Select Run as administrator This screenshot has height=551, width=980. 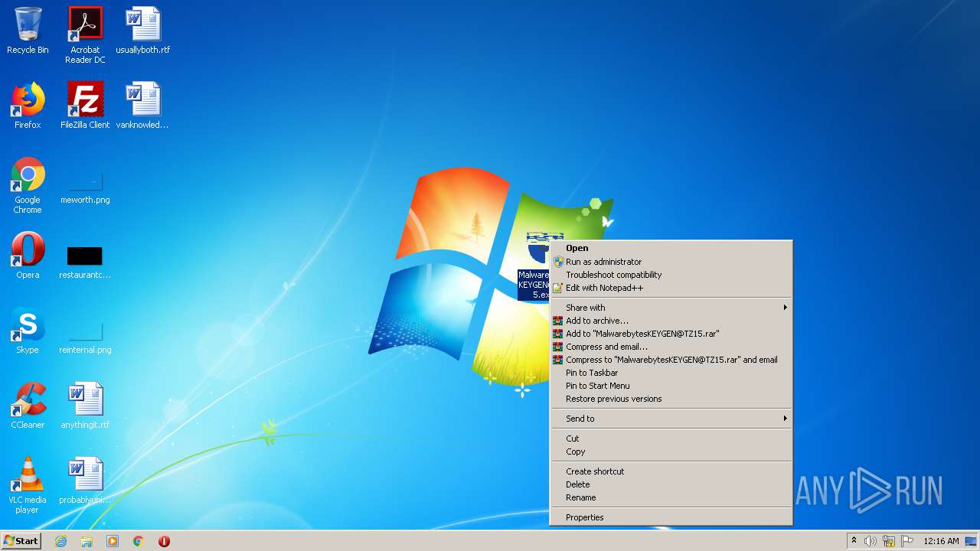tap(671, 262)
